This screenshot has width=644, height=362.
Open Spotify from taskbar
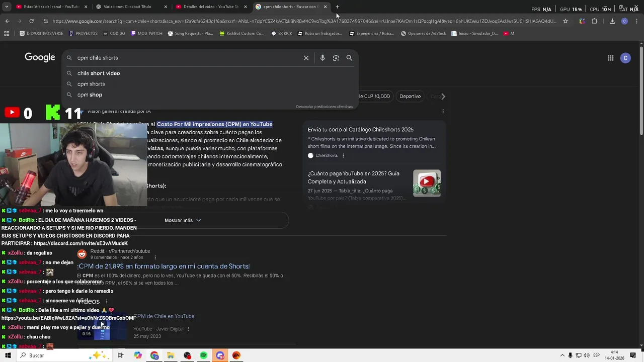[x=203, y=355]
